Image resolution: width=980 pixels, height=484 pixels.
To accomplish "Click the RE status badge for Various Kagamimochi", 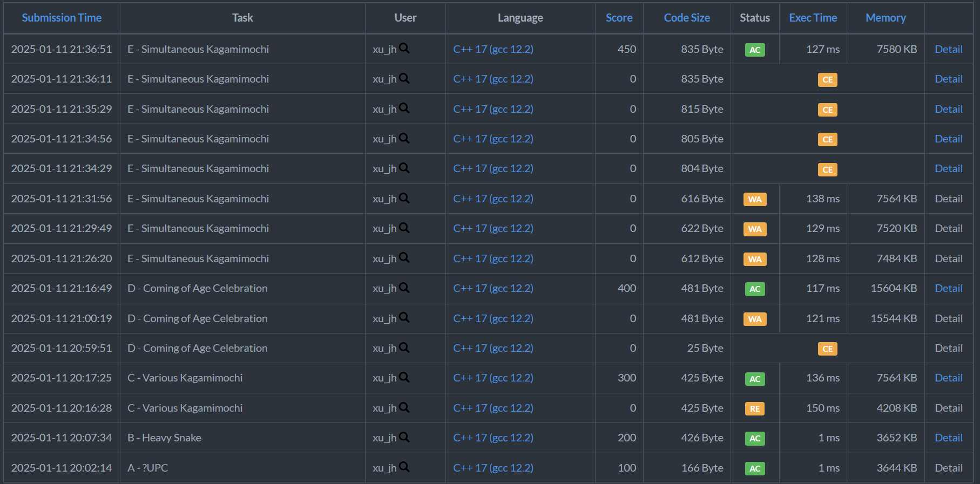I will pos(755,408).
